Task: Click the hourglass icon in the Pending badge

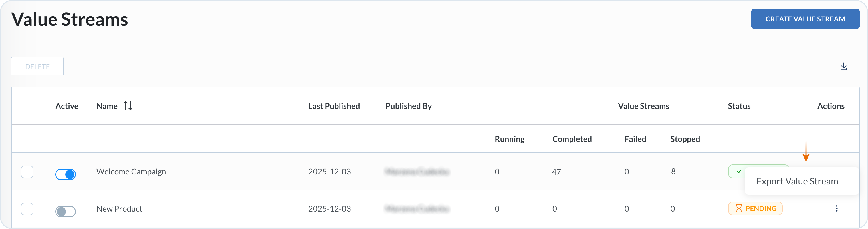Action: [739, 208]
